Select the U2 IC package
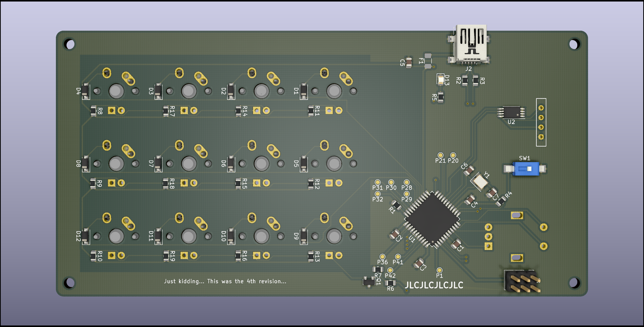This screenshot has width=644, height=327. [511, 112]
